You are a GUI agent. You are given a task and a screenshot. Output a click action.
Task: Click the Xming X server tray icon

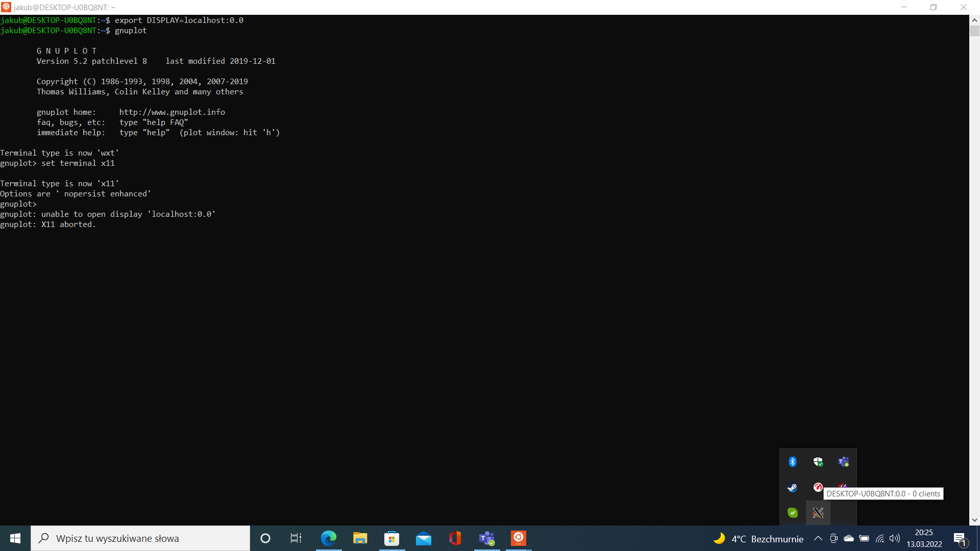click(x=818, y=513)
